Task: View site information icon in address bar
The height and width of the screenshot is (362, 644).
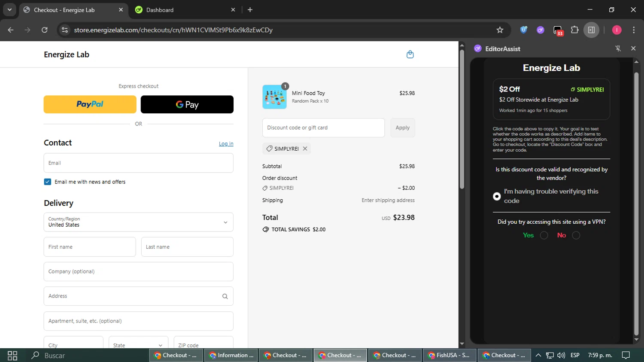Action: tap(65, 30)
